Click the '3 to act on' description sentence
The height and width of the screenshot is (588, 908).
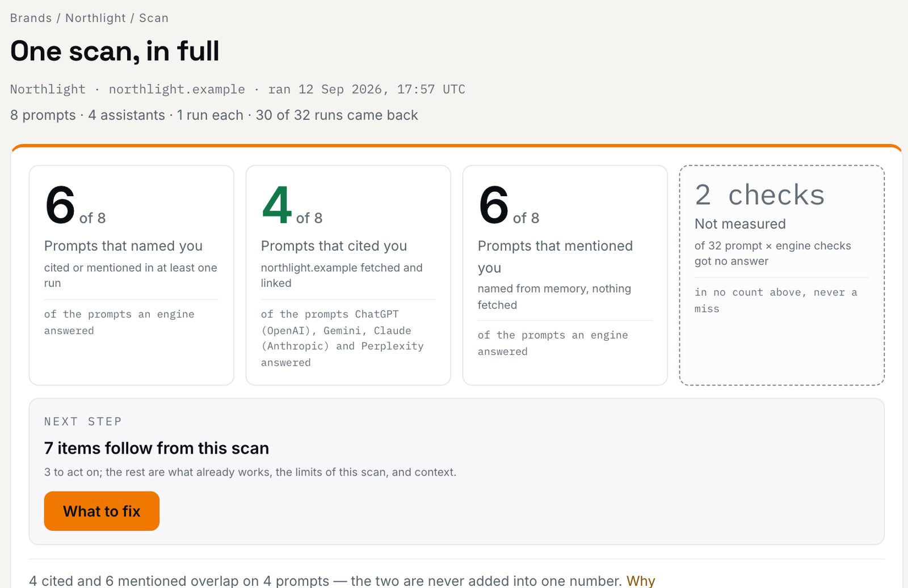click(x=250, y=472)
